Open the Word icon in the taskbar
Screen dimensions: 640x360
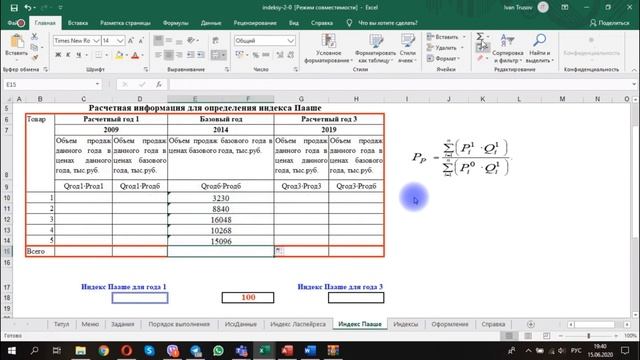tap(310, 351)
